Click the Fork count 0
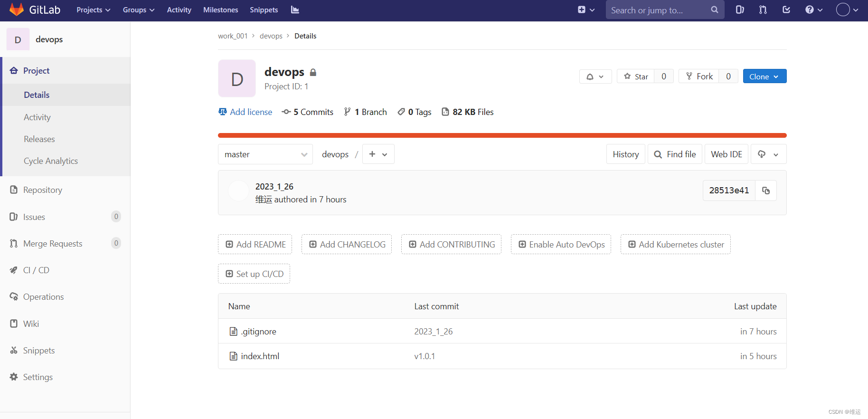Viewport: 868px width, 419px height. click(x=728, y=76)
